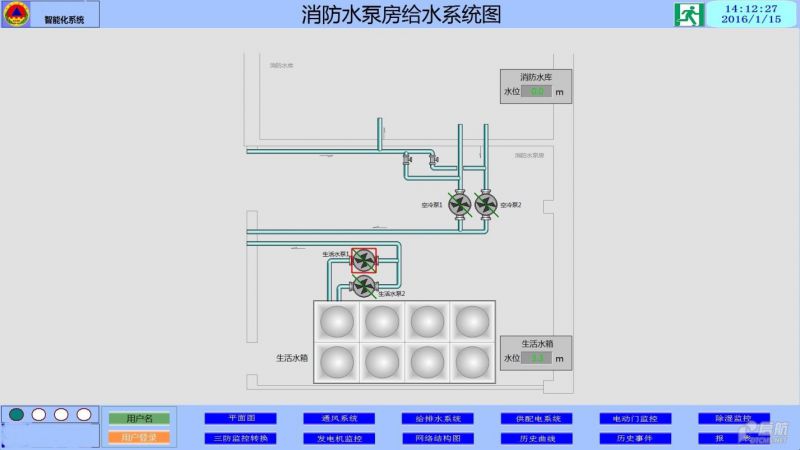Click the 空冷泵2 pump icon
Image resolution: width=800 pixels, height=450 pixels.
pos(486,204)
